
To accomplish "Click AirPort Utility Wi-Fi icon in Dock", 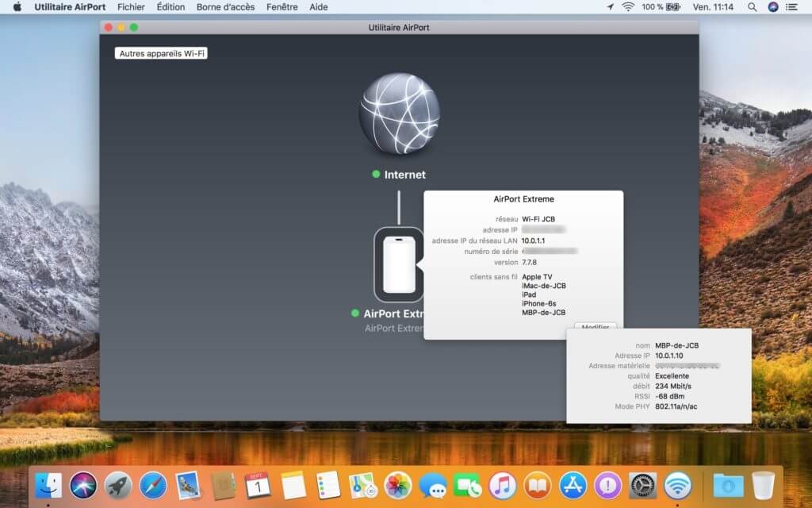I will [x=677, y=486].
